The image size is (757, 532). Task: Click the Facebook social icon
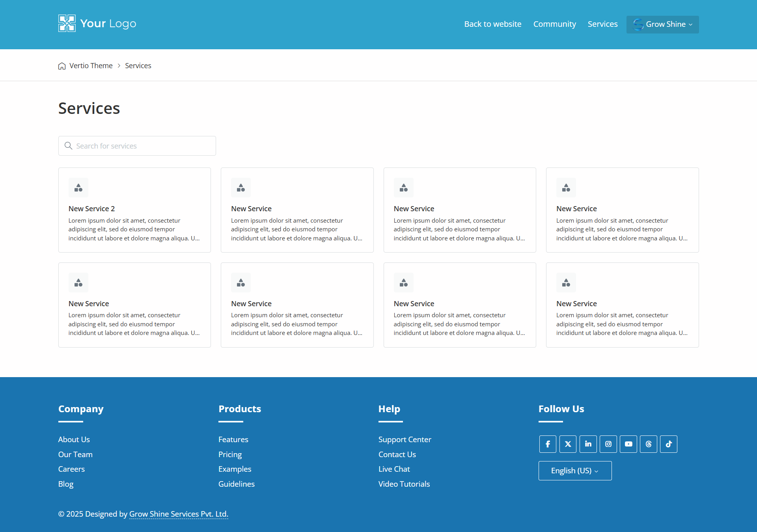[548, 444]
